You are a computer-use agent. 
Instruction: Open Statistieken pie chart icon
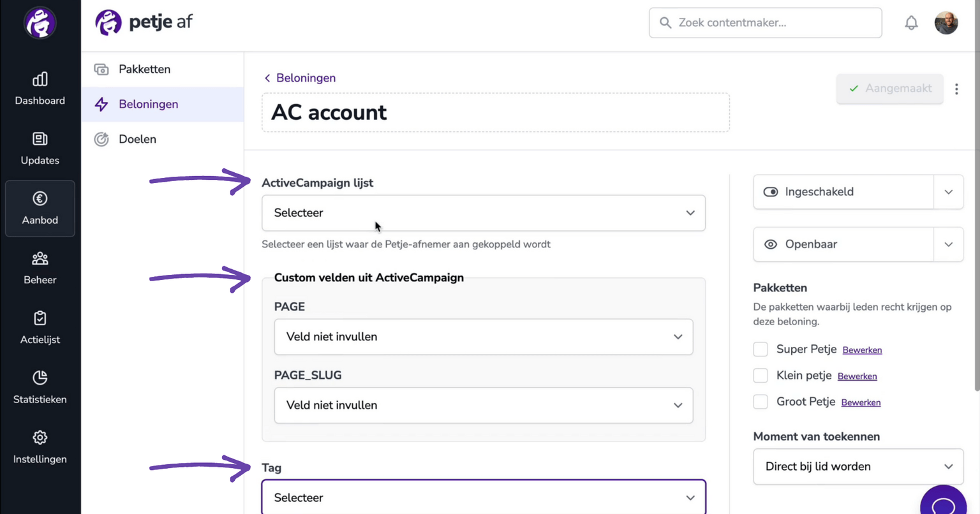pos(40,378)
